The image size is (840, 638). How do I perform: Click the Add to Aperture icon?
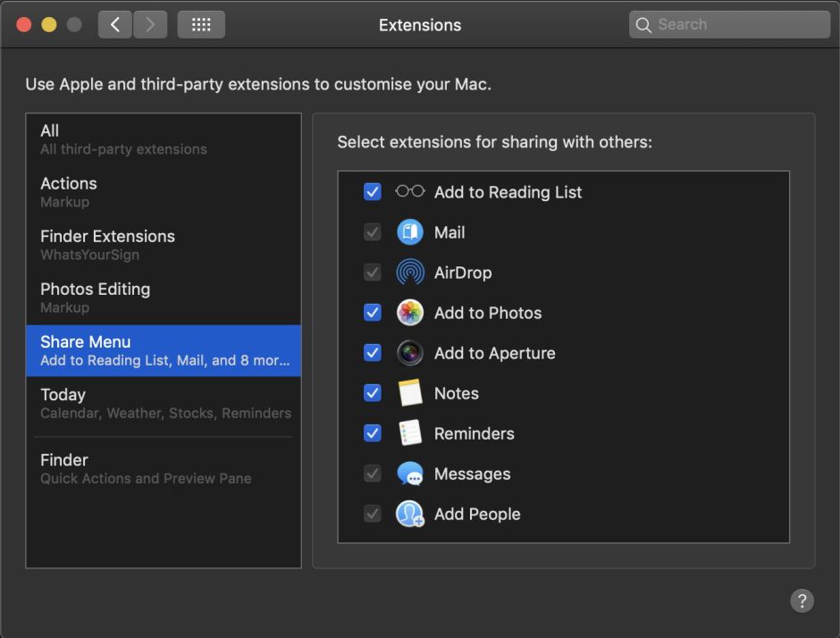coord(409,352)
